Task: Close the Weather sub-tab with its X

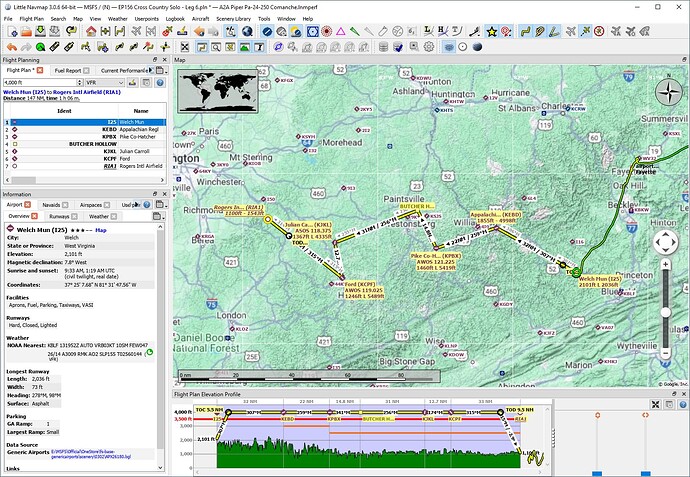Action: click(114, 216)
